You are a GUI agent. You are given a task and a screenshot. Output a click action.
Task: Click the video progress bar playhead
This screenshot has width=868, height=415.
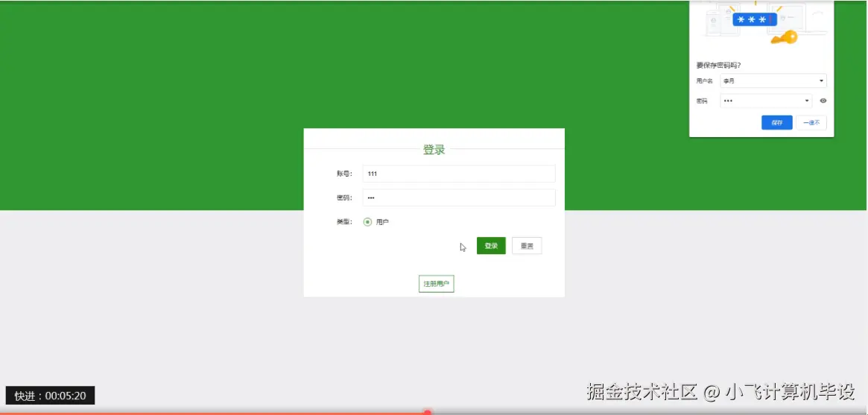pyautogui.click(x=428, y=412)
